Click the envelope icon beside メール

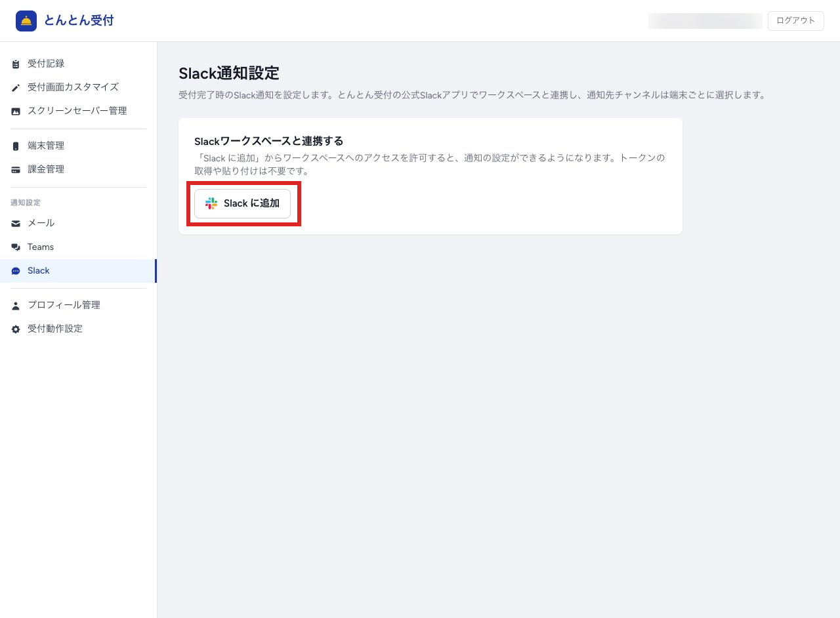click(16, 224)
